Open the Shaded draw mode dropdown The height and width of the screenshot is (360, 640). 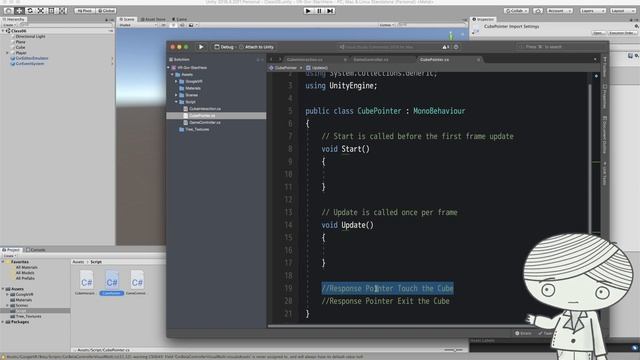pos(138,25)
